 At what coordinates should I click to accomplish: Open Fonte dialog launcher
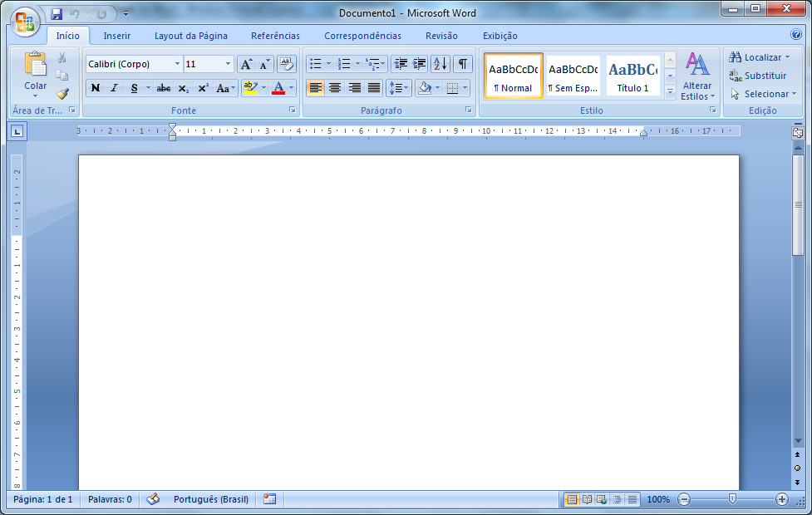pyautogui.click(x=293, y=110)
